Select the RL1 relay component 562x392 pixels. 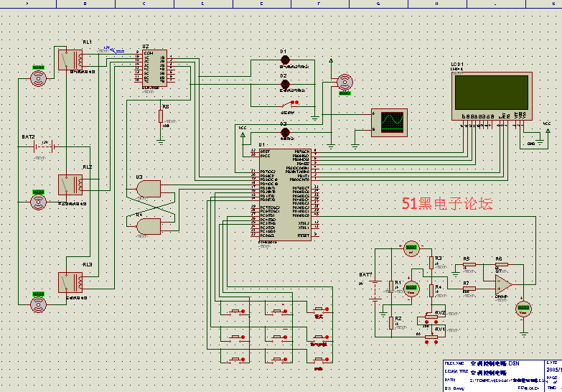pos(70,59)
